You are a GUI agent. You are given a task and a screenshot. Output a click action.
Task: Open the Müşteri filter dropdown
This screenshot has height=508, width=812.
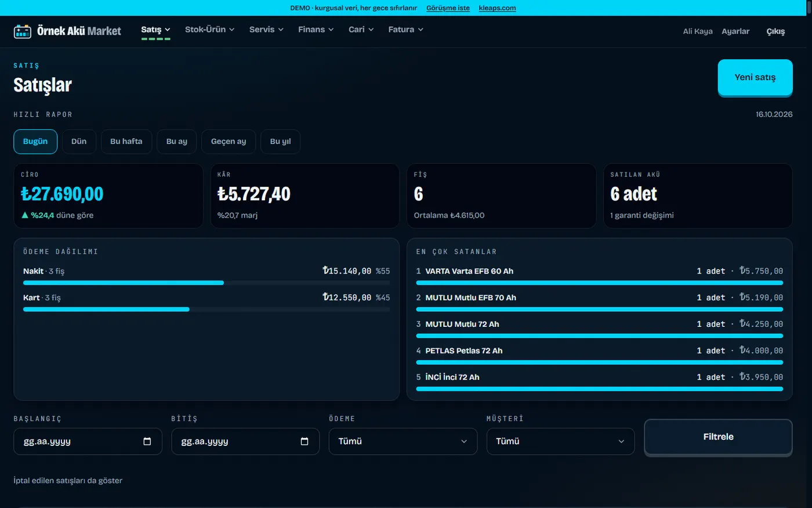coord(560,441)
